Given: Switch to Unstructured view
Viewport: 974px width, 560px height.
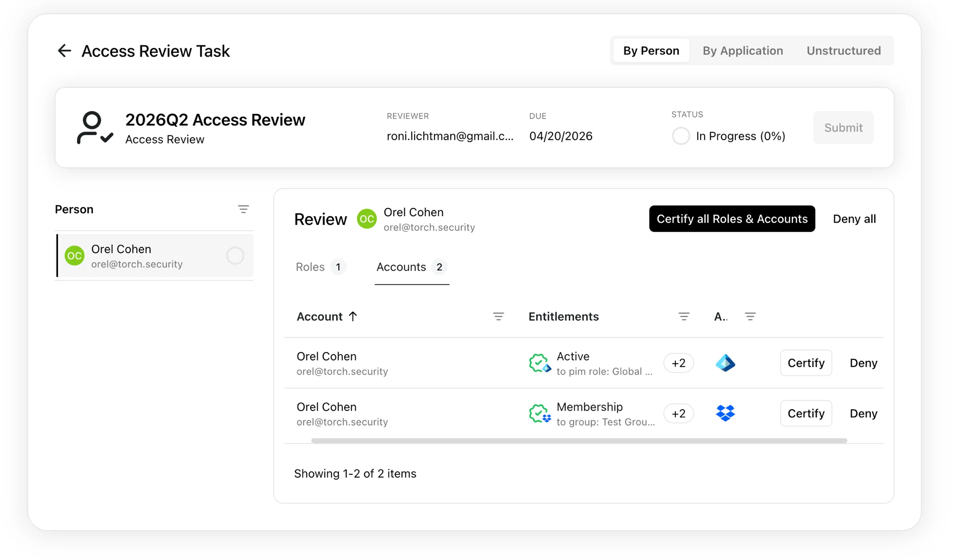Looking at the screenshot, I should [843, 51].
